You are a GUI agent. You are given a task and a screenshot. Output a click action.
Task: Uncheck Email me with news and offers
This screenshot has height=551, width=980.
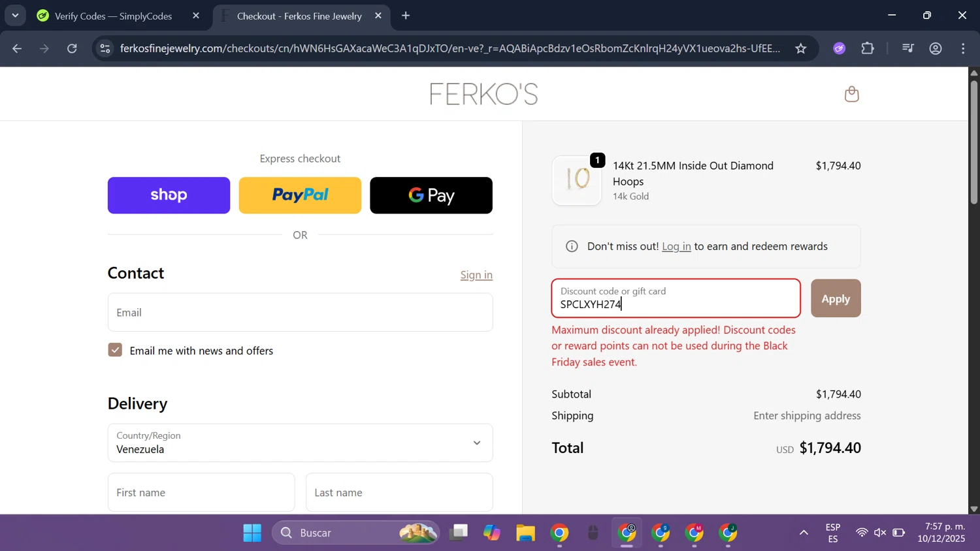pyautogui.click(x=115, y=350)
